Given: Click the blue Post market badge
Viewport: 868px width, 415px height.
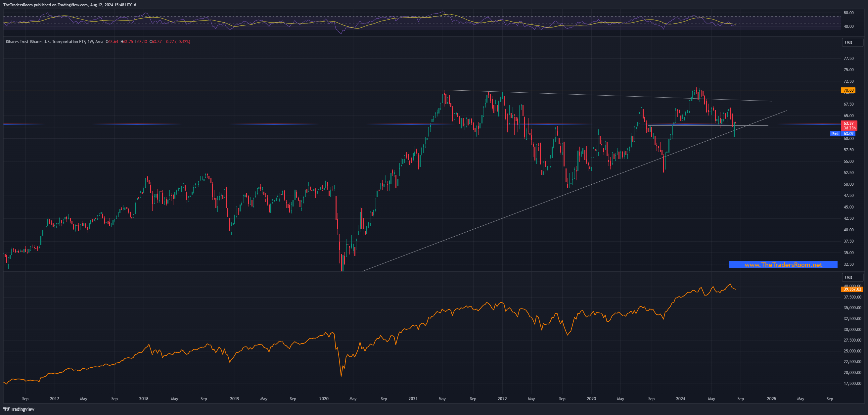Looking at the screenshot, I should pyautogui.click(x=835, y=134).
